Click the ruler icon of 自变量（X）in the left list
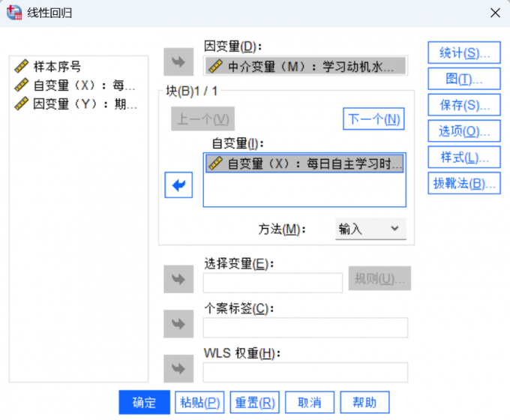This screenshot has width=510, height=420. coord(21,85)
